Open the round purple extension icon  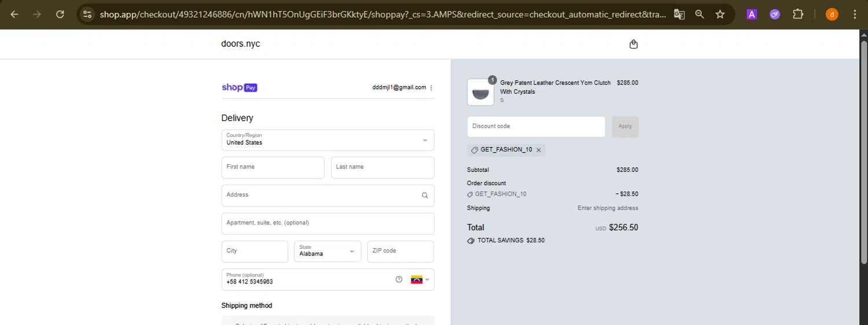[x=775, y=14]
